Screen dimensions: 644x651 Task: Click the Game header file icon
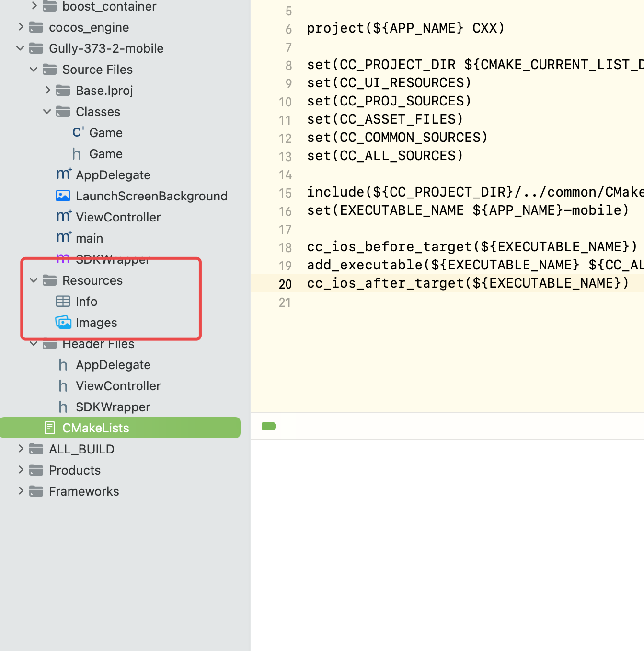[x=77, y=154]
